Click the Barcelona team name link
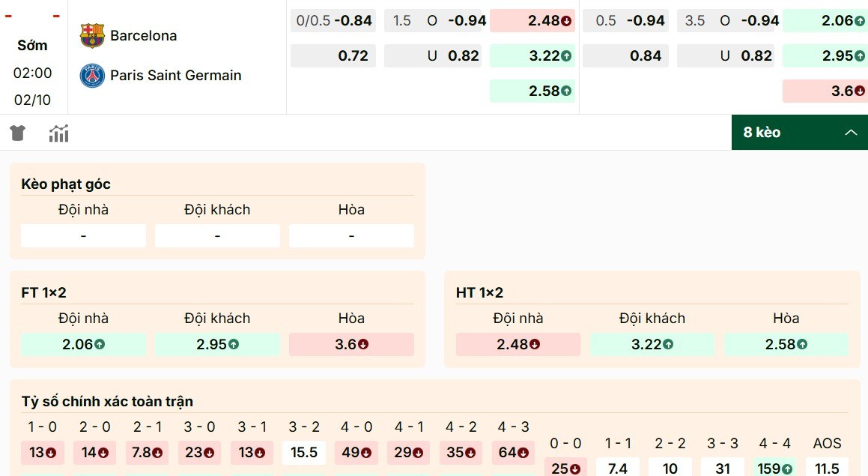 click(x=144, y=35)
